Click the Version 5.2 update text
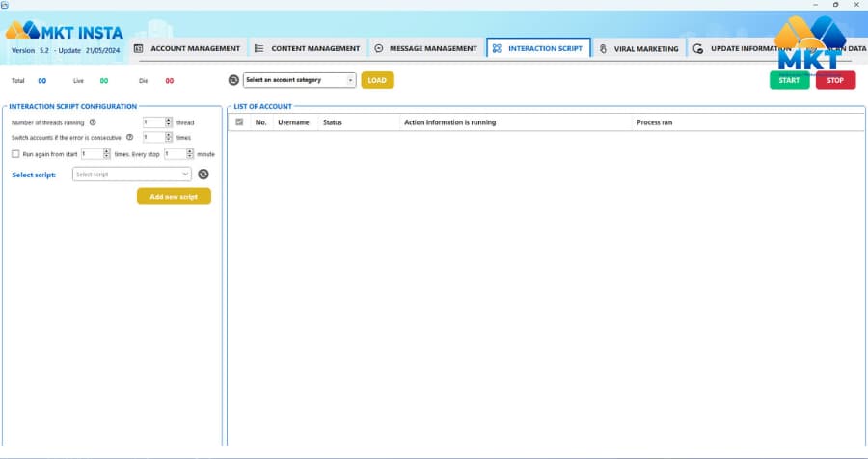The height and width of the screenshot is (459, 868). pyautogui.click(x=66, y=50)
